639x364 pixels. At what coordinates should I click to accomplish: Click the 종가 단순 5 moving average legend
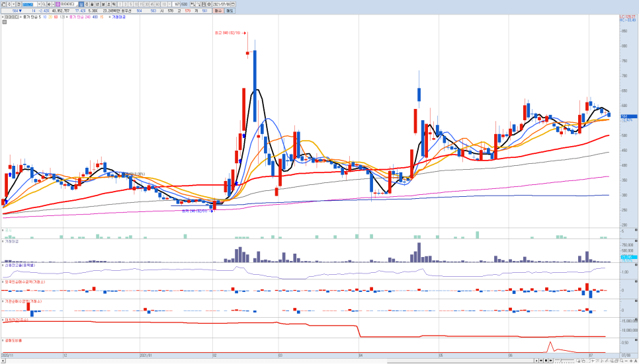tap(31, 17)
